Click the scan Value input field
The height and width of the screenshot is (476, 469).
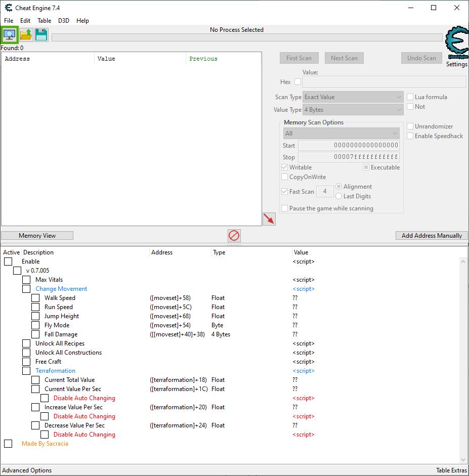[383, 82]
